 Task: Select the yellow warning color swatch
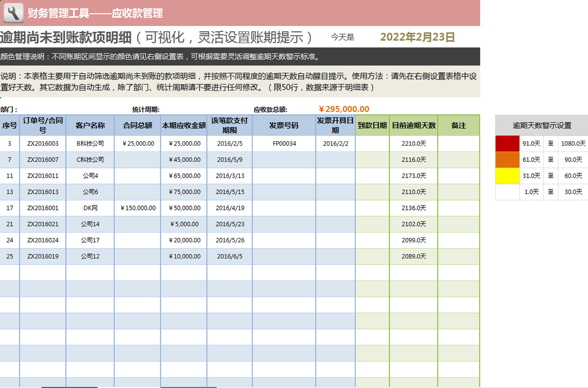point(508,176)
